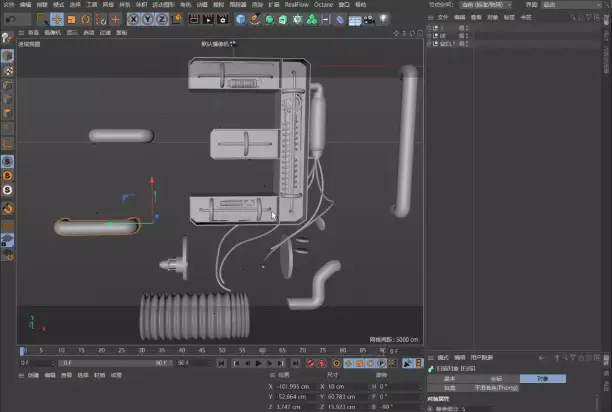Toggle Z axis lock
The width and height of the screenshot is (612, 412).
pos(162,19)
